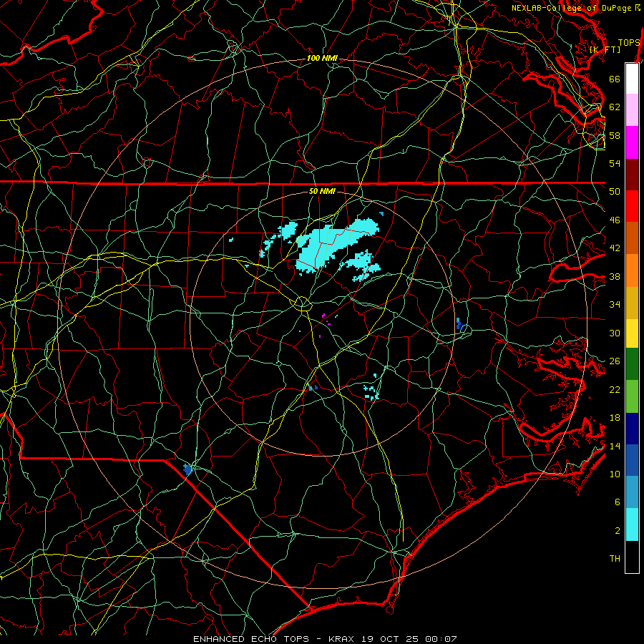
Task: Click the 100 NMI range ring label
Action: point(322,58)
